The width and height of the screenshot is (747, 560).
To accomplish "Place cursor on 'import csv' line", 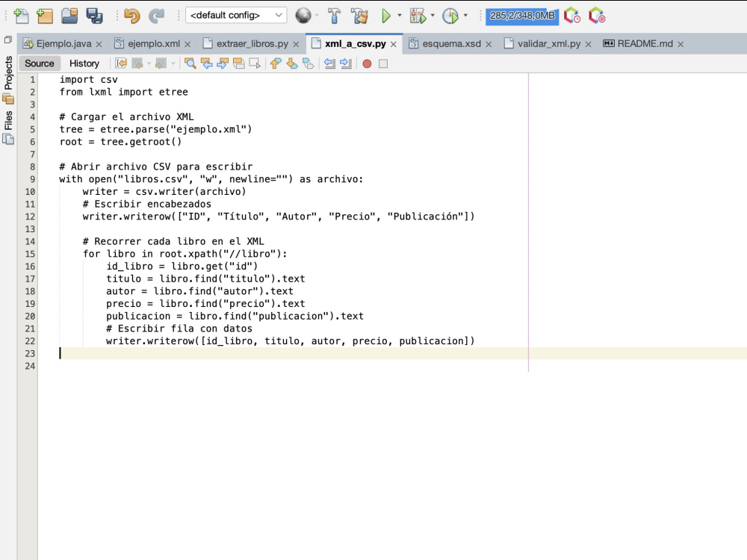I will 88,80.
